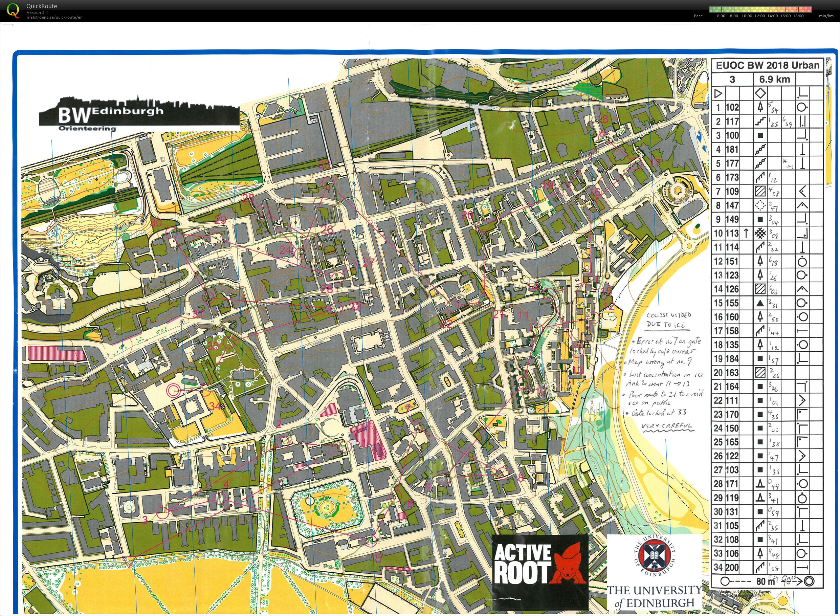840x616 pixels.
Task: Click the 6.9 km course length cell
Action: (x=774, y=79)
